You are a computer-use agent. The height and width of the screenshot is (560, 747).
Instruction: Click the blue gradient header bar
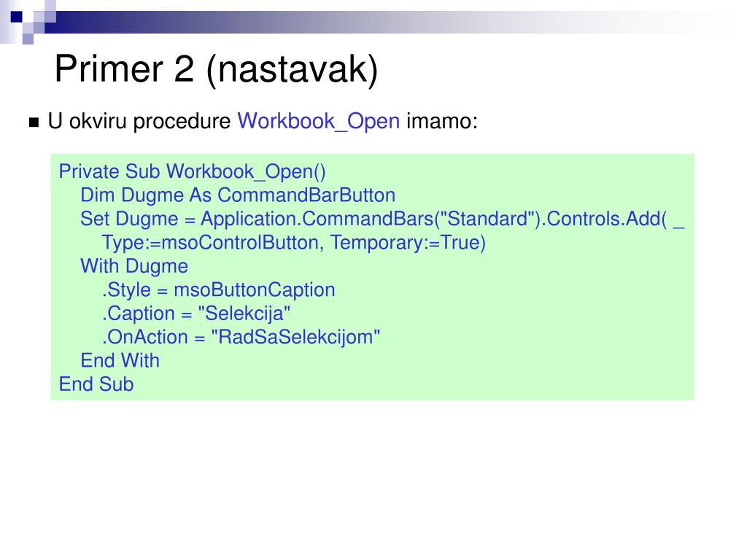point(333,22)
